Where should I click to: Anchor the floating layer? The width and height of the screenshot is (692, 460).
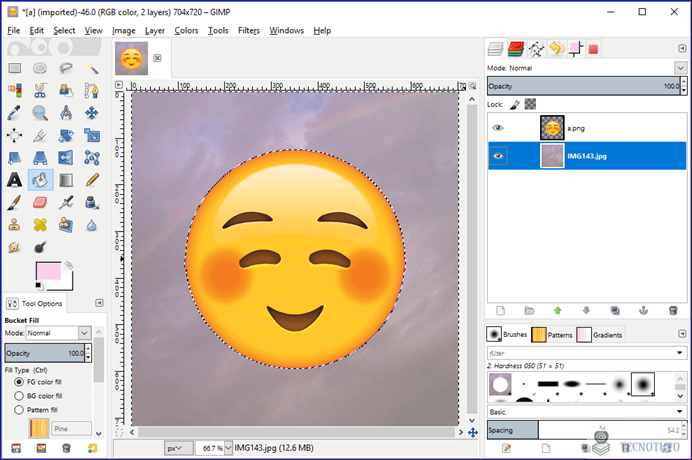[x=643, y=311]
